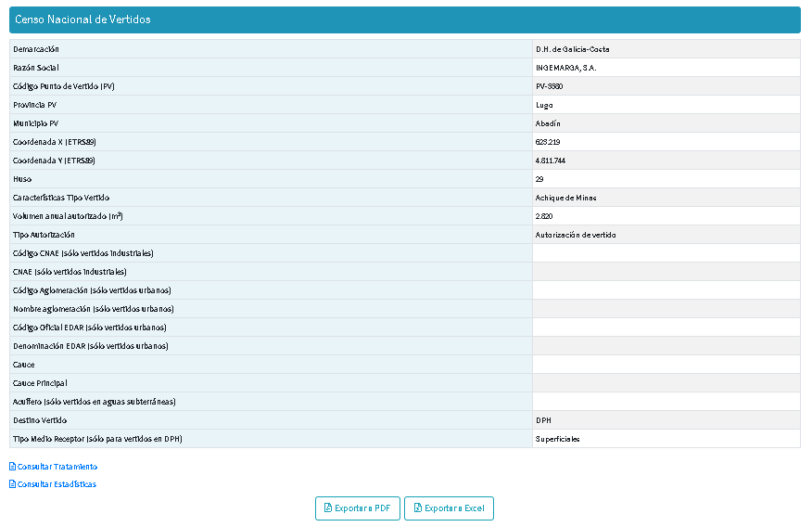812x527 pixels.
Task: Click the Abadín municipality value
Action: pyautogui.click(x=548, y=123)
